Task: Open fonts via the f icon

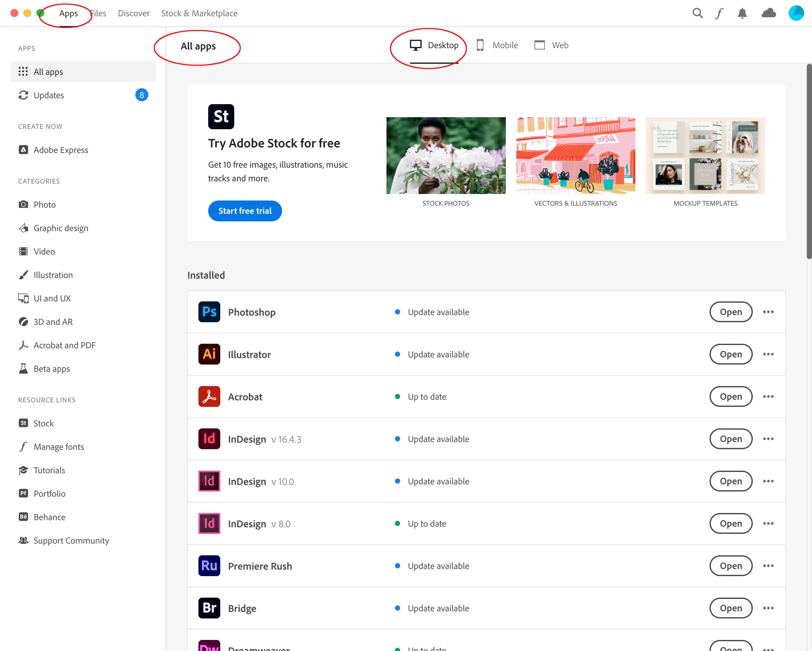Action: pyautogui.click(x=719, y=13)
